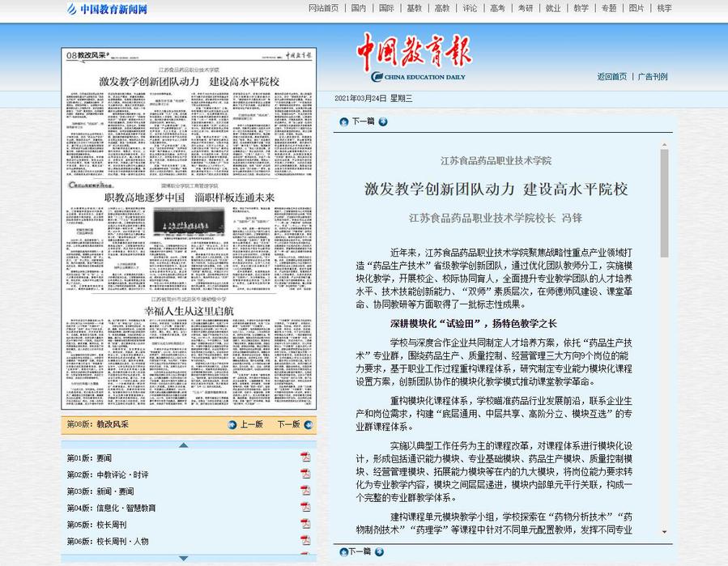Viewport: 728px width, 566px height.
Task: Open the 广告刊例 link
Action: (x=652, y=77)
